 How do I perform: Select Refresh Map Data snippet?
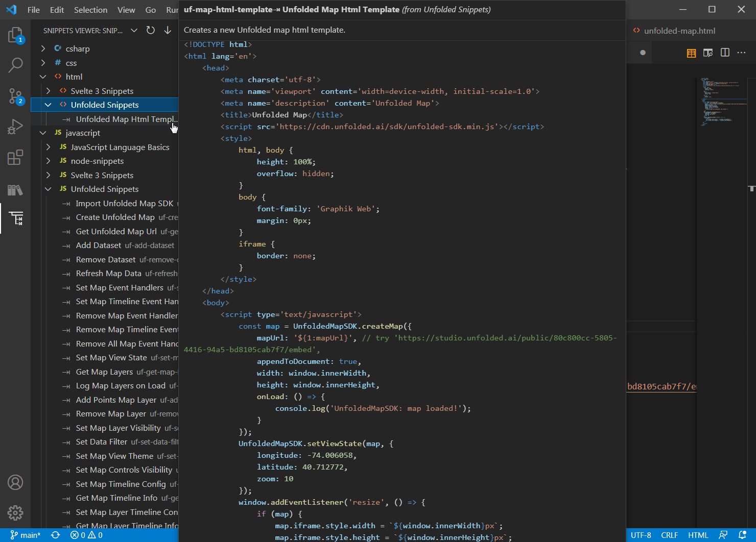point(105,273)
